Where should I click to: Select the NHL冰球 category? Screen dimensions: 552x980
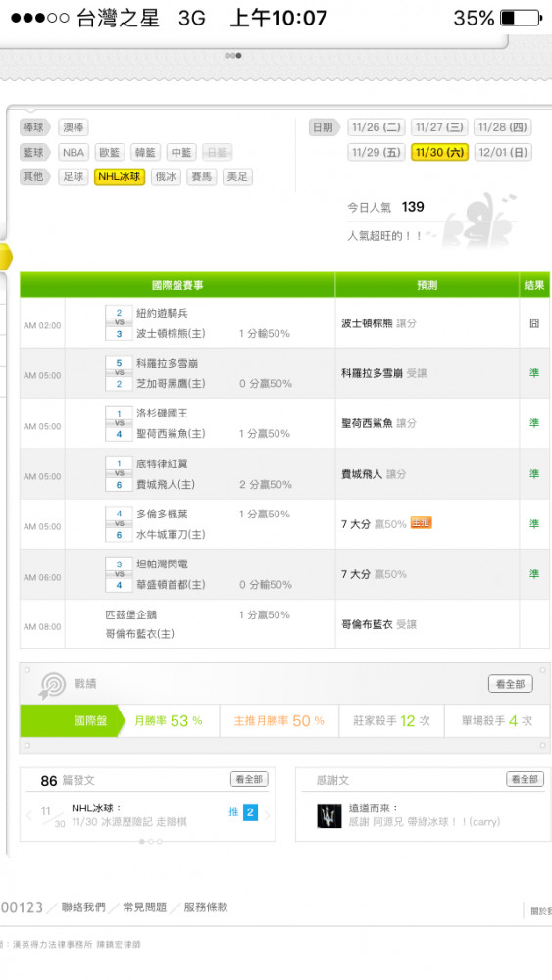click(x=120, y=176)
